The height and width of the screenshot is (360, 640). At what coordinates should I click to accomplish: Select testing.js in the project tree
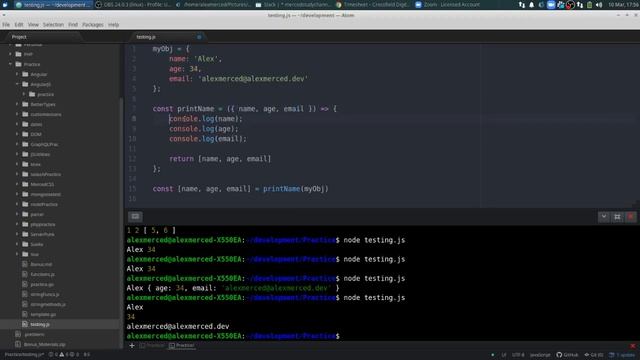tap(40, 324)
